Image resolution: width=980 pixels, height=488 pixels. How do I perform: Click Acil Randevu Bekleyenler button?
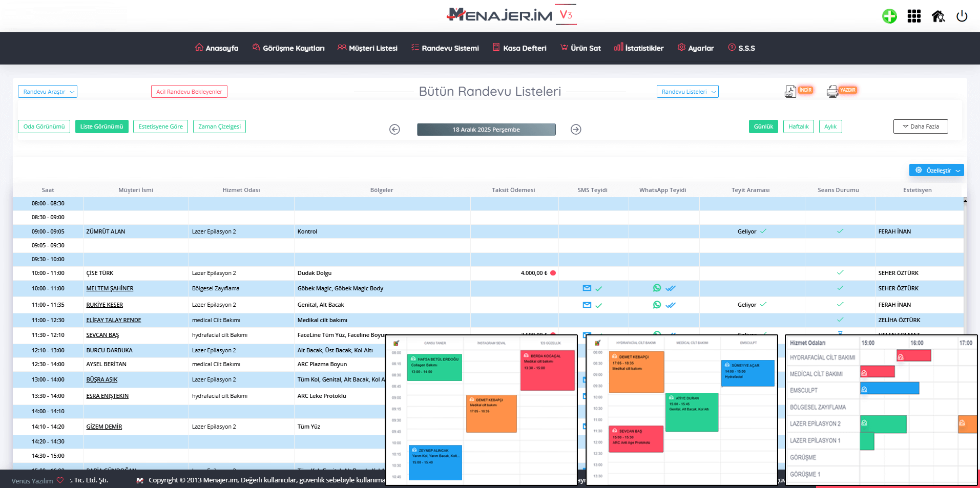coord(189,92)
